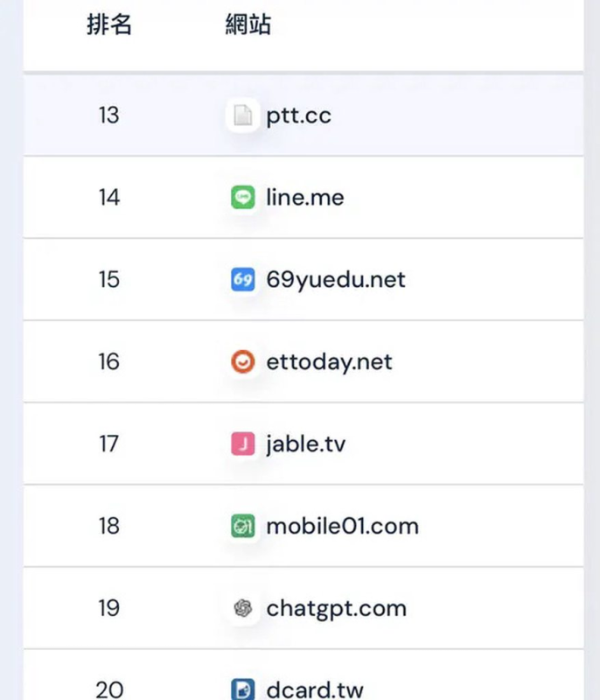Image resolution: width=600 pixels, height=700 pixels.
Task: Go to the jable.tv link
Action: pyautogui.click(x=305, y=444)
